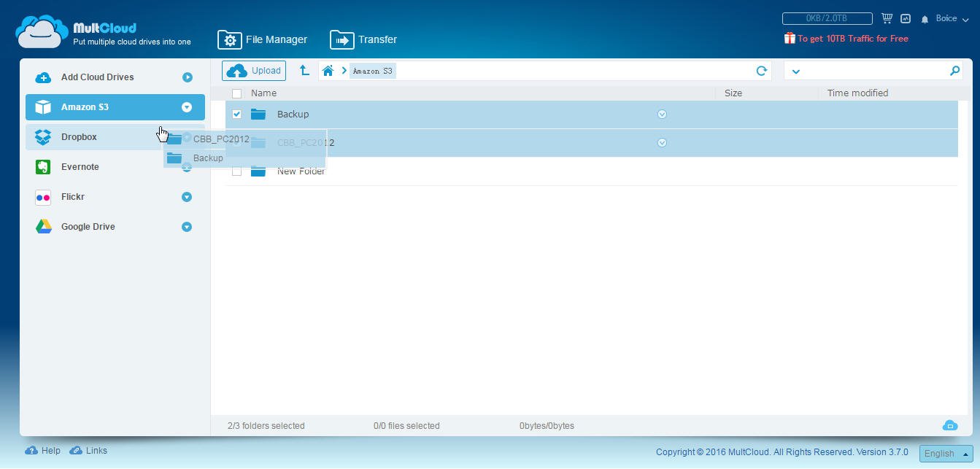Open the Boice account menu
Screen dimensions: 980x469
point(952,19)
